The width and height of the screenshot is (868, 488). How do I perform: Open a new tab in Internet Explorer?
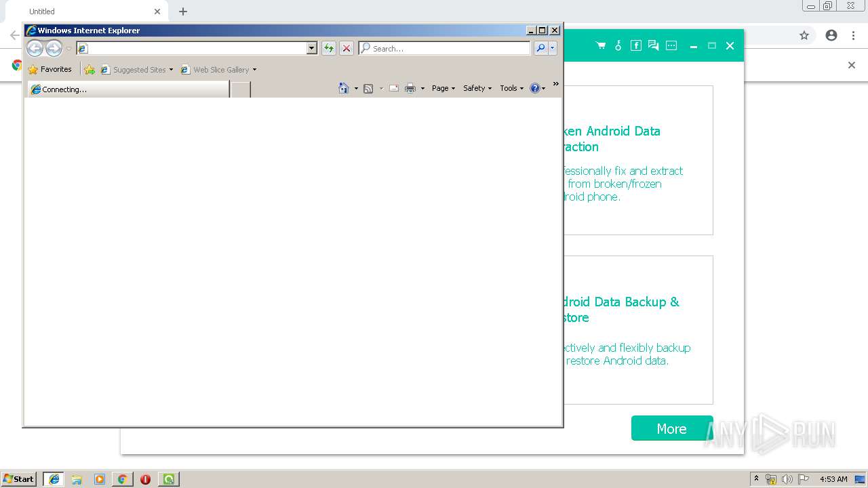(x=241, y=89)
